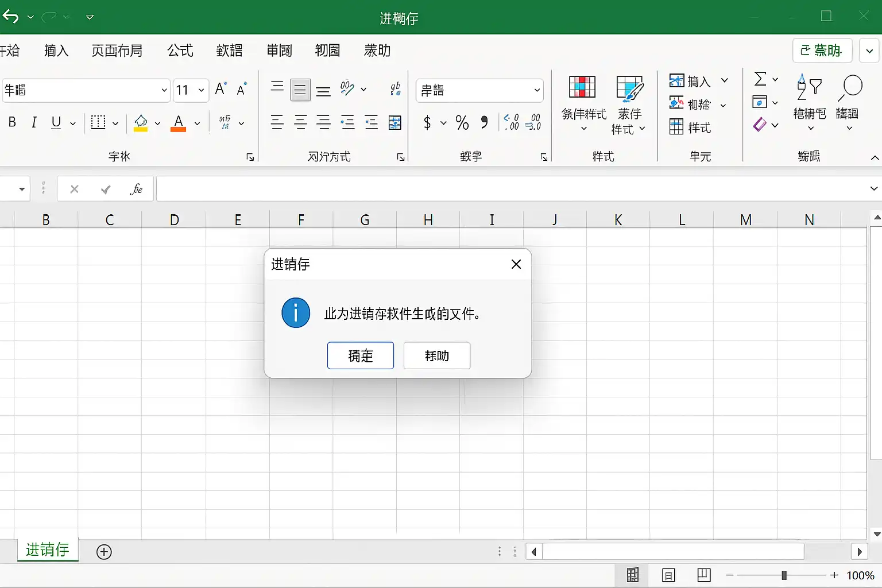
Task: Toggle italic formatting
Action: [34, 122]
